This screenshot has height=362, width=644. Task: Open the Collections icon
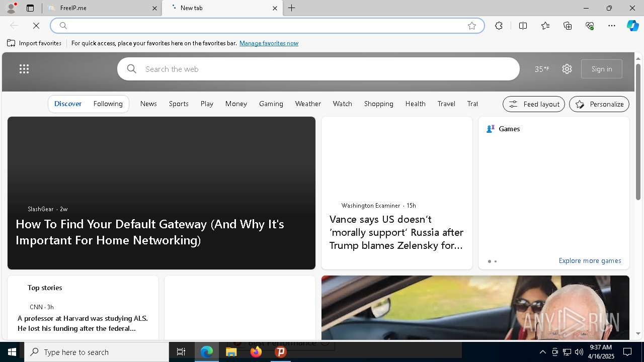coord(568,26)
